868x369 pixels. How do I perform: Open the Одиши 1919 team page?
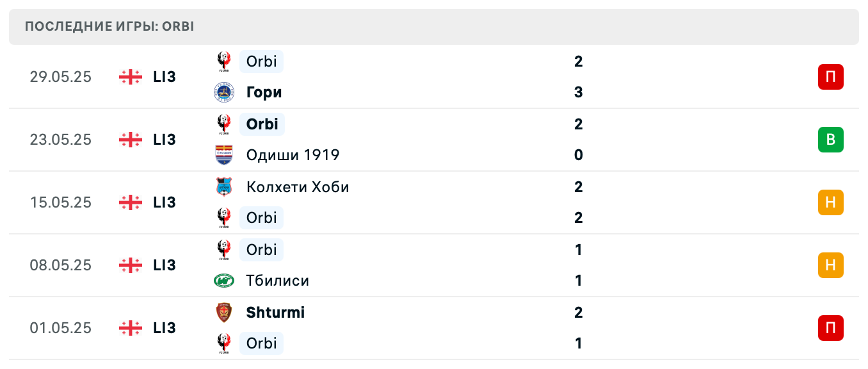(293, 155)
